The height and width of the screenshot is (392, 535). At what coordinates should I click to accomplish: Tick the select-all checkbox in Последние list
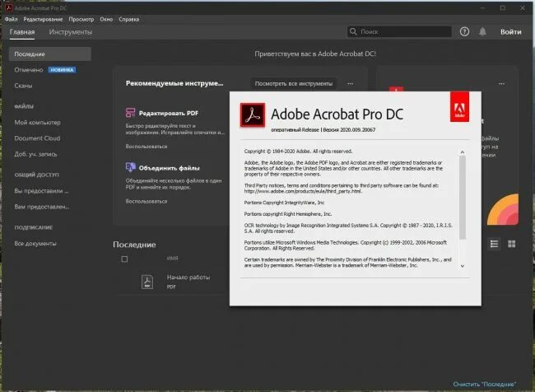[x=124, y=259]
